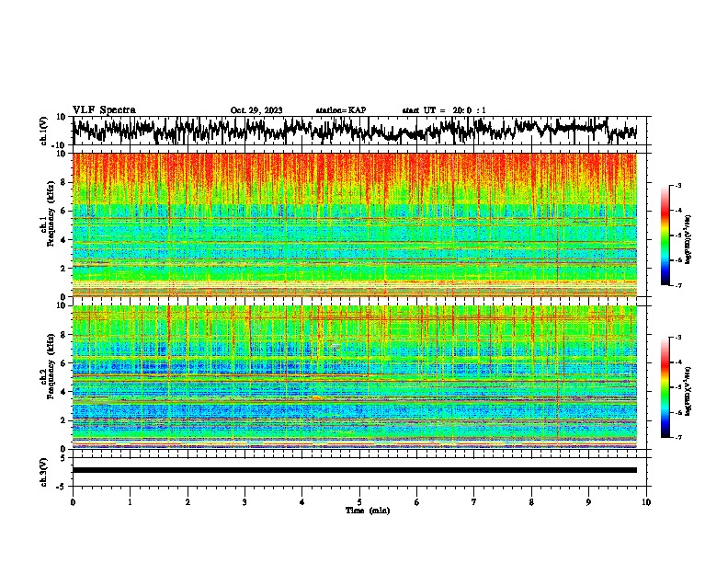Click the "station=KAP" header label
The width and height of the screenshot is (728, 563).
341,110
